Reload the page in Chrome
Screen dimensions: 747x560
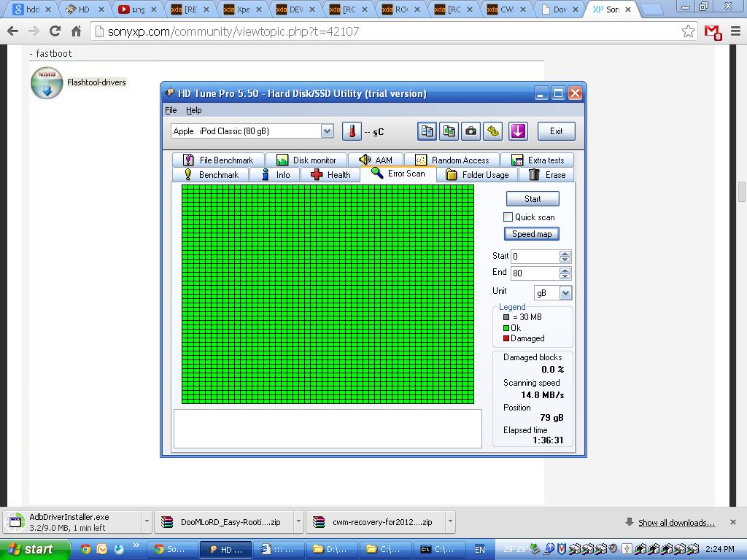[55, 31]
